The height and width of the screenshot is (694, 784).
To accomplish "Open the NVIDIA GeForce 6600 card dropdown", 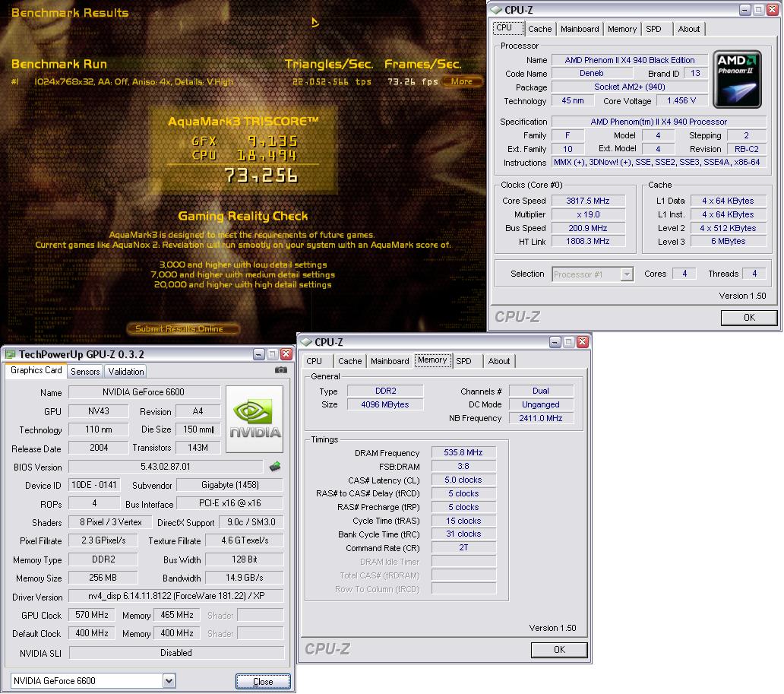I will coord(169,680).
